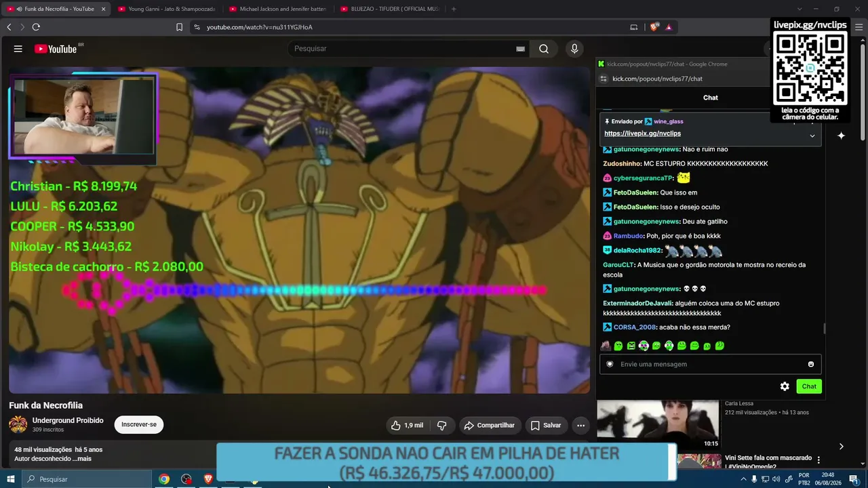Dislike the Funk da Necrofilia video
The width and height of the screenshot is (868, 488).
(442, 426)
